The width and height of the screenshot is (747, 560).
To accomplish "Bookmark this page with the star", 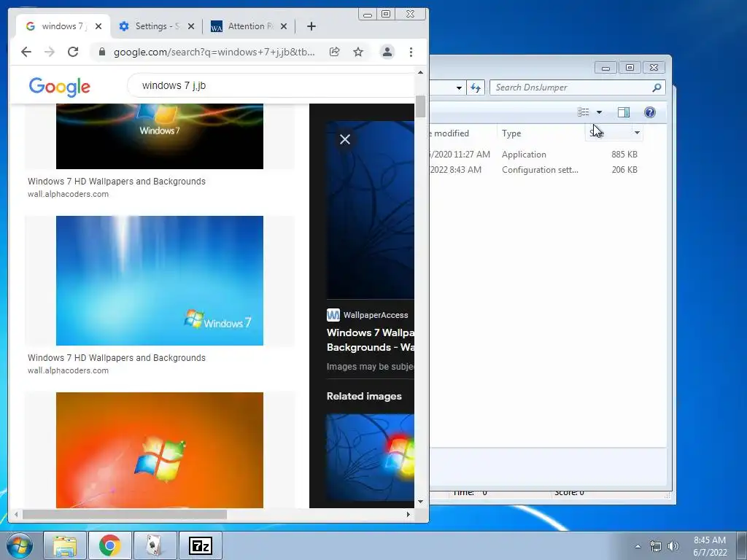I will [358, 52].
